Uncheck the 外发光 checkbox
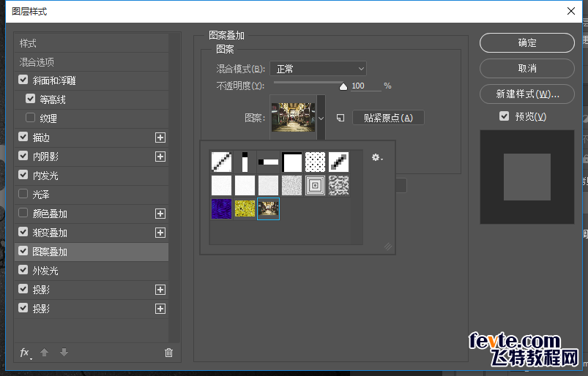 [x=23, y=270]
